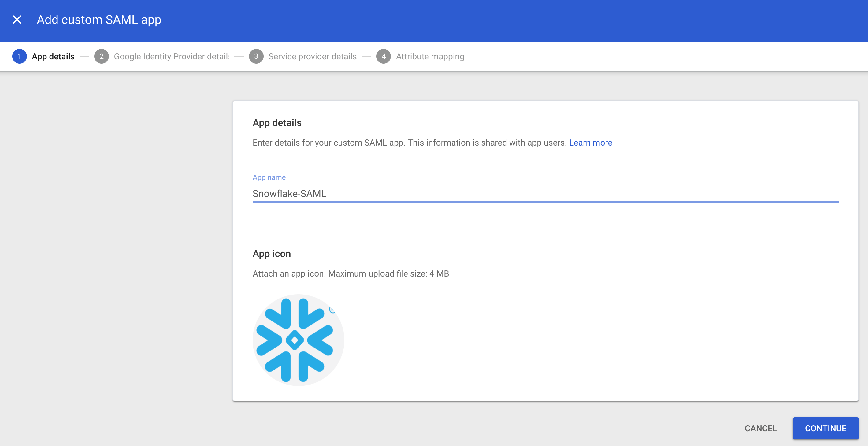Open the Learn more link

[590, 143]
